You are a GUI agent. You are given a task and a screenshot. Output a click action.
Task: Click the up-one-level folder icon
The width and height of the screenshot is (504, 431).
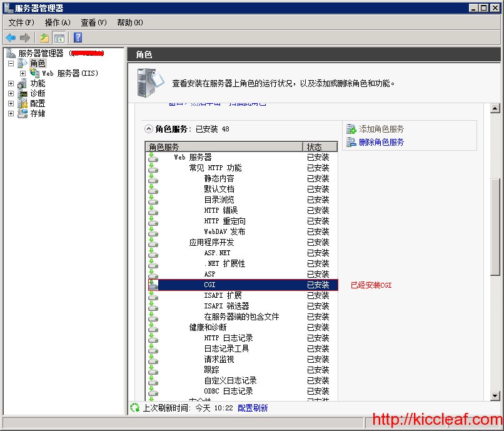tap(44, 38)
